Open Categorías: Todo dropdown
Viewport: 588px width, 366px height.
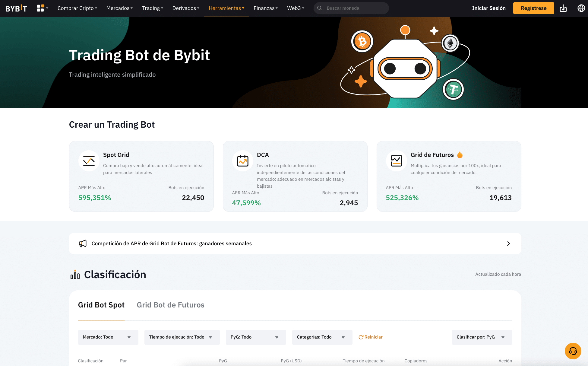click(x=322, y=337)
